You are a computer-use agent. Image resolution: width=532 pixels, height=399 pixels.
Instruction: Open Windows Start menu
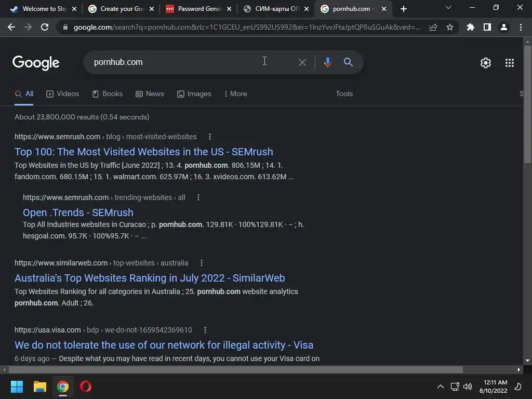click(x=17, y=387)
